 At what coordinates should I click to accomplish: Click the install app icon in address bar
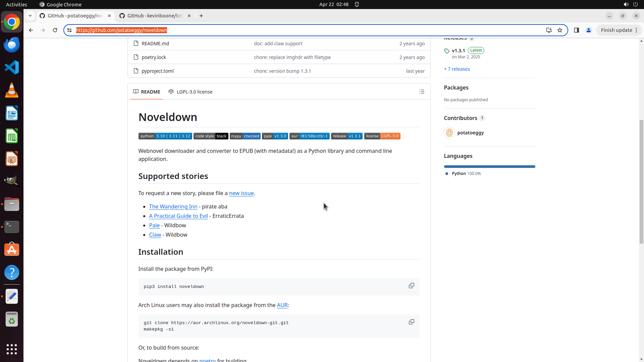point(549,30)
